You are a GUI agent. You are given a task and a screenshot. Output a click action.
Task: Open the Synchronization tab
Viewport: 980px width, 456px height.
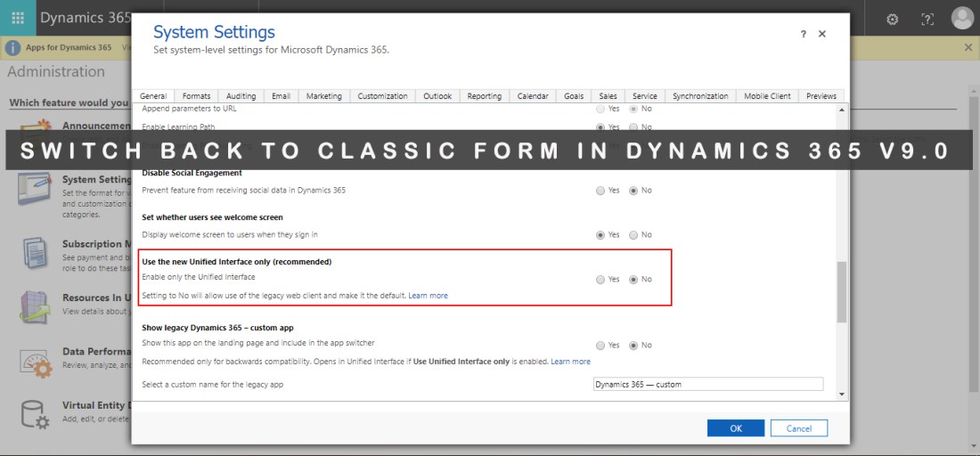[700, 96]
